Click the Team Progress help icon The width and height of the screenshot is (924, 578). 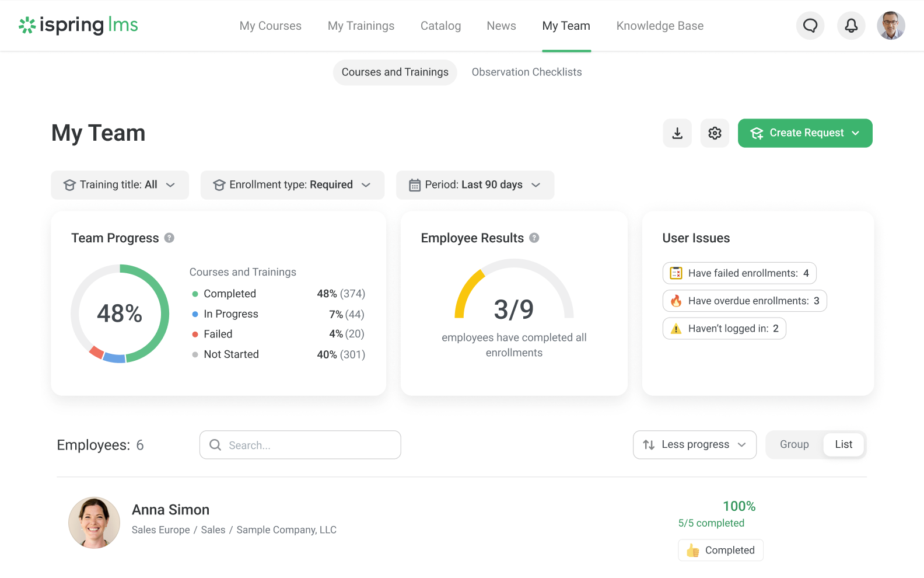(169, 238)
